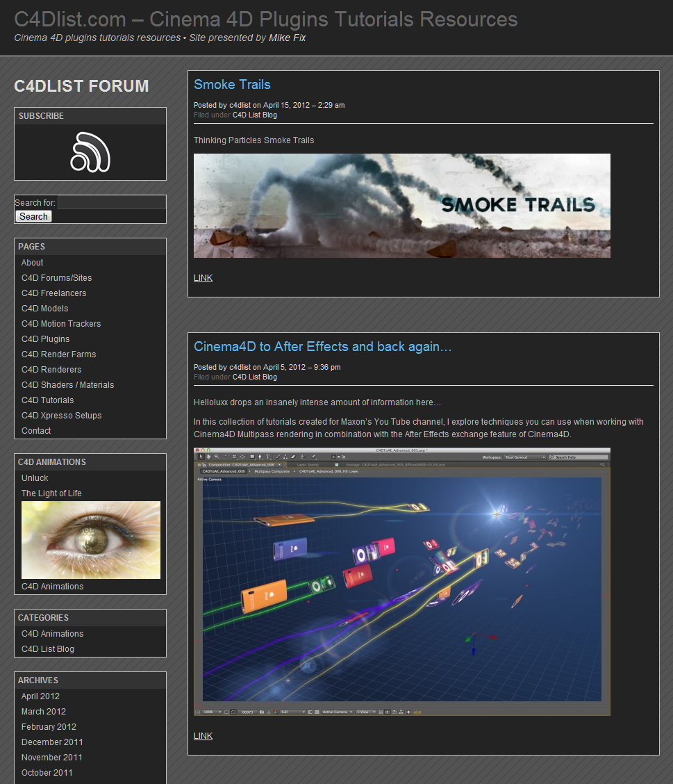
Task: Open December 2011 archive
Action: pos(53,742)
